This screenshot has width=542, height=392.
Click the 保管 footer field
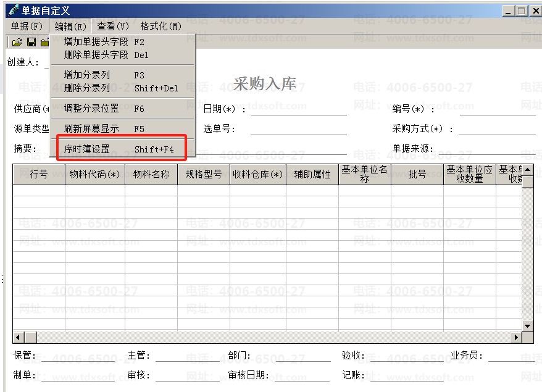pos(78,356)
